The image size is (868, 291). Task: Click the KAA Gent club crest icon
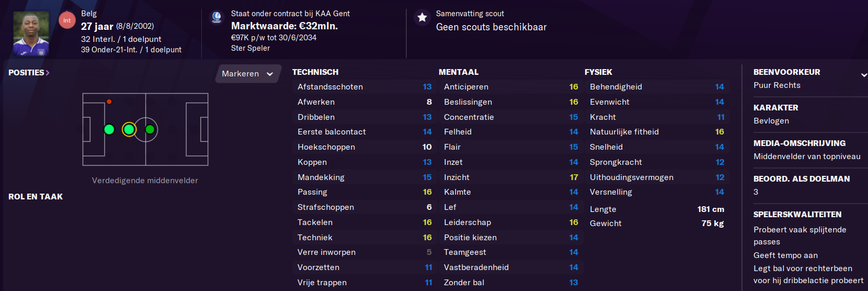pyautogui.click(x=216, y=18)
